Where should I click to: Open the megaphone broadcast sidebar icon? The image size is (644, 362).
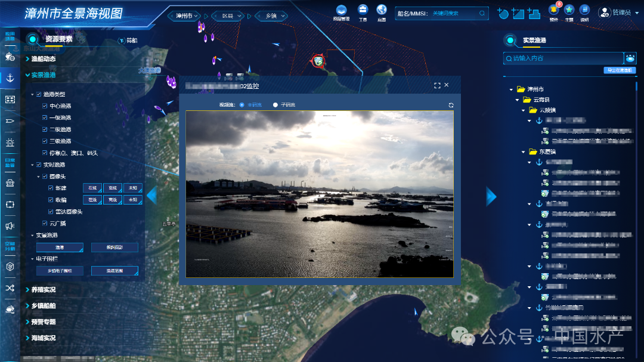pyautogui.click(x=10, y=225)
